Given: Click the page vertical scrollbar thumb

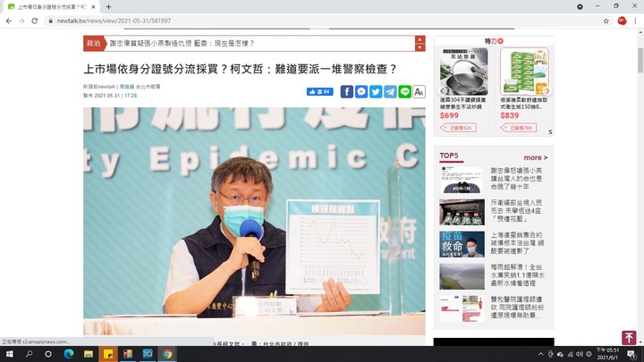Looking at the screenshot, I should pos(640,61).
